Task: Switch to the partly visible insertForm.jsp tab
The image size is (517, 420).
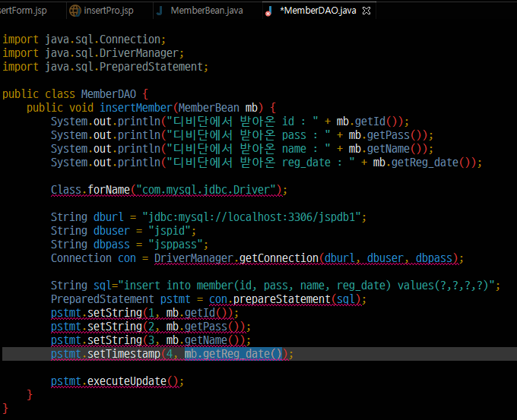Action: coord(24,11)
